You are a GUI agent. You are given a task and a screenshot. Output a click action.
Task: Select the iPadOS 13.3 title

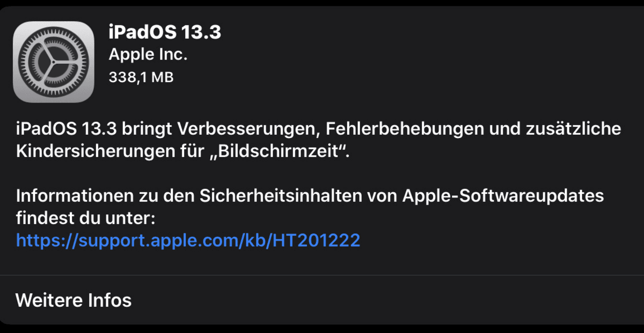tap(165, 32)
